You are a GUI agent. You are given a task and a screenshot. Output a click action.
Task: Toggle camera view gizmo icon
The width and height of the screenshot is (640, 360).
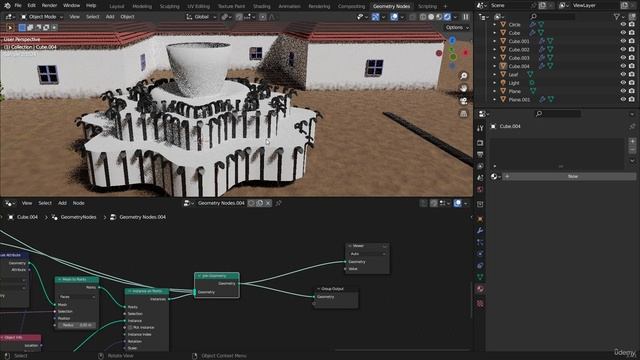464,101
